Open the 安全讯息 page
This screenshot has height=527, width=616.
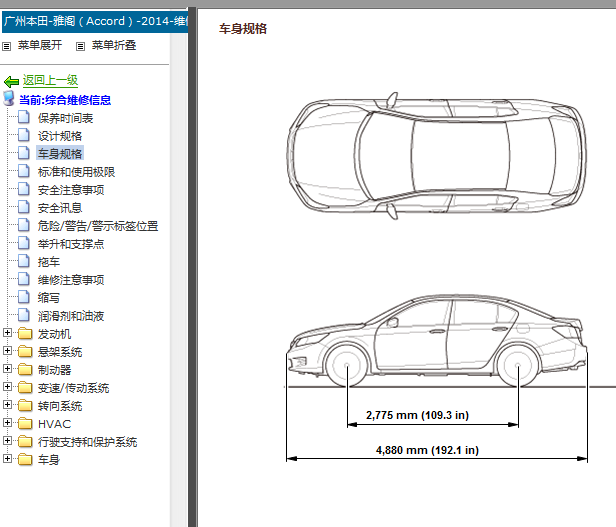coord(60,208)
